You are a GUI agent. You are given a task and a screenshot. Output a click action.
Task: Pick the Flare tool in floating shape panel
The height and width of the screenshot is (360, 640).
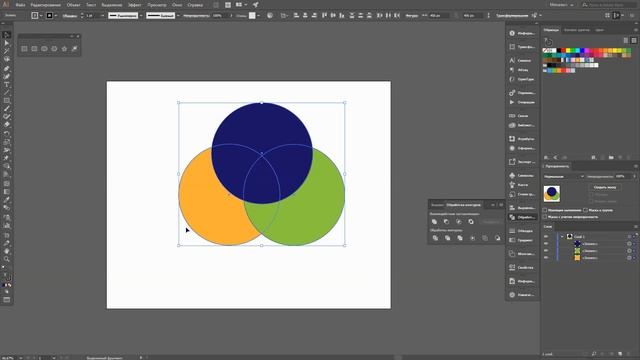(74, 49)
